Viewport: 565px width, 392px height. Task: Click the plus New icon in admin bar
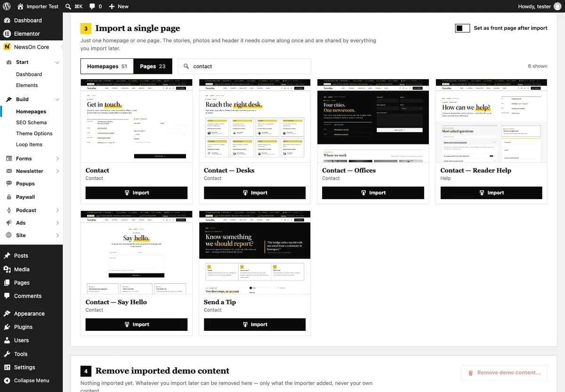pos(112,7)
